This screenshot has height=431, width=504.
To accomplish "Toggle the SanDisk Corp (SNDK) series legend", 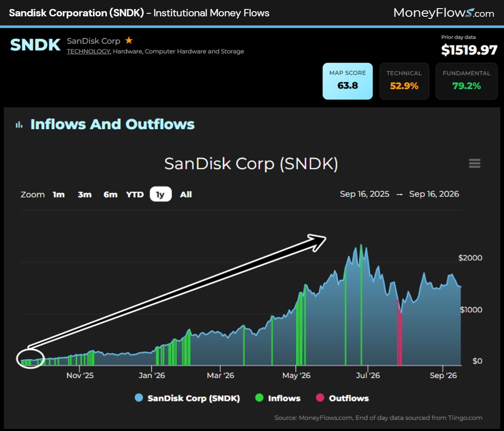I will click(x=187, y=398).
